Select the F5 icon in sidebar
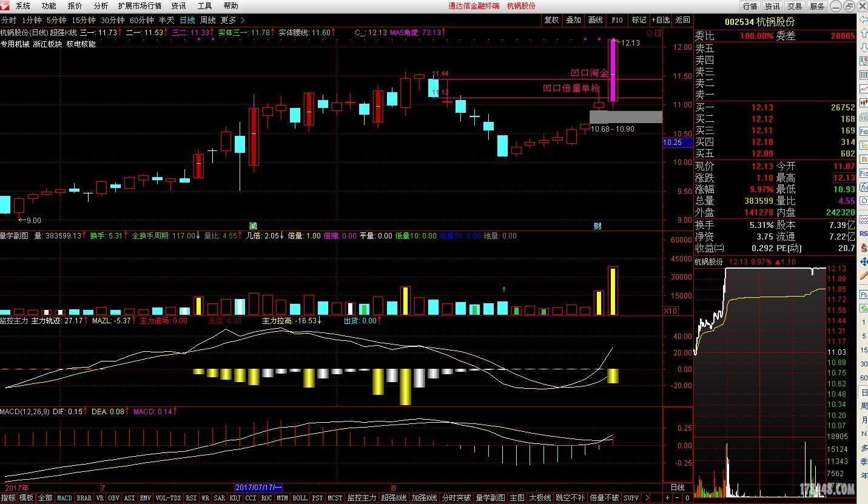The width and height of the screenshot is (868, 504). [863, 294]
